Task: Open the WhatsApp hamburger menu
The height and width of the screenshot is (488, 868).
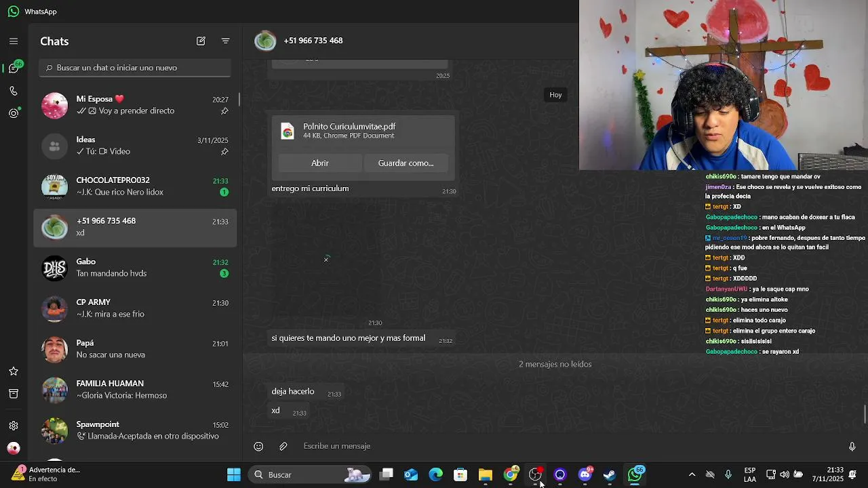Action: 14,41
